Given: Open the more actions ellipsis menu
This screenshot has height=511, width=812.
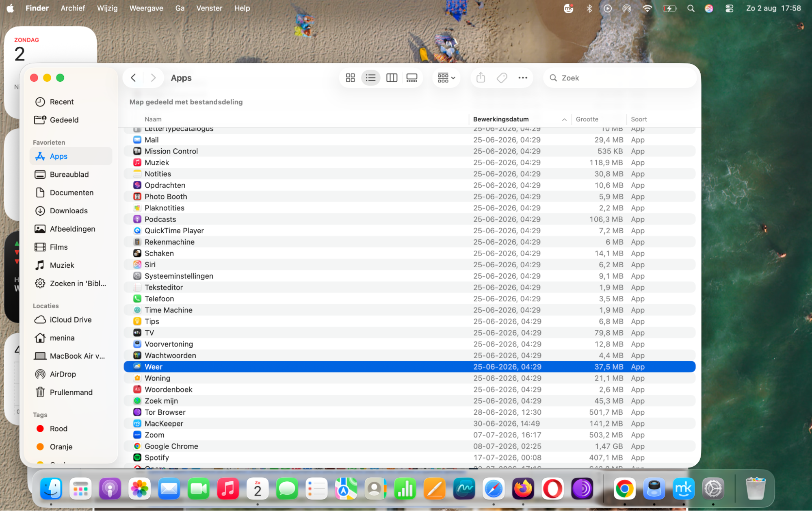Looking at the screenshot, I should tap(522, 78).
